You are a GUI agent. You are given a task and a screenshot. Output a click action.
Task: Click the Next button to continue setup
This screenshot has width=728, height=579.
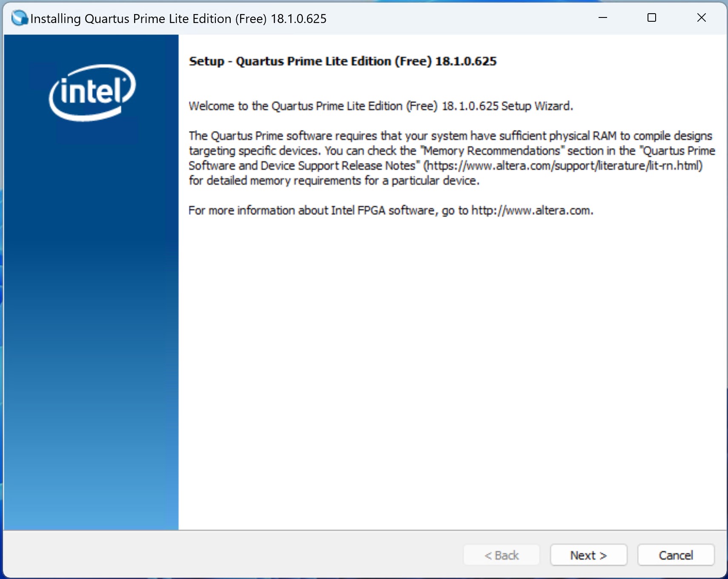tap(588, 555)
